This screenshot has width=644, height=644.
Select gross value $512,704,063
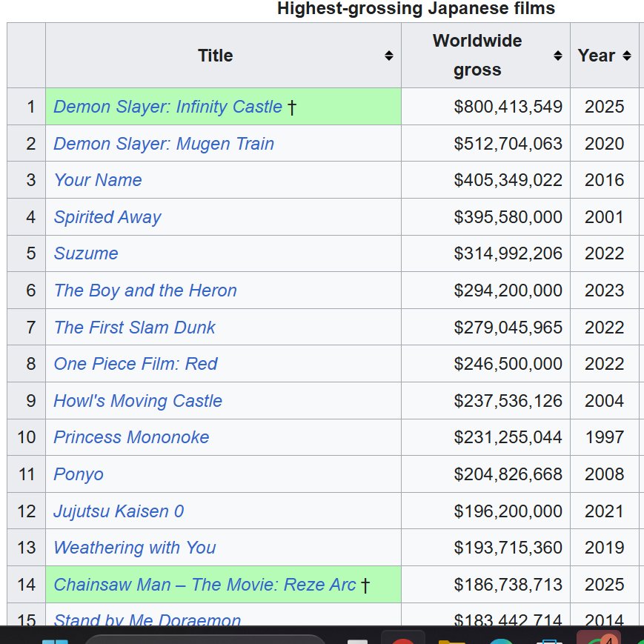(x=508, y=144)
